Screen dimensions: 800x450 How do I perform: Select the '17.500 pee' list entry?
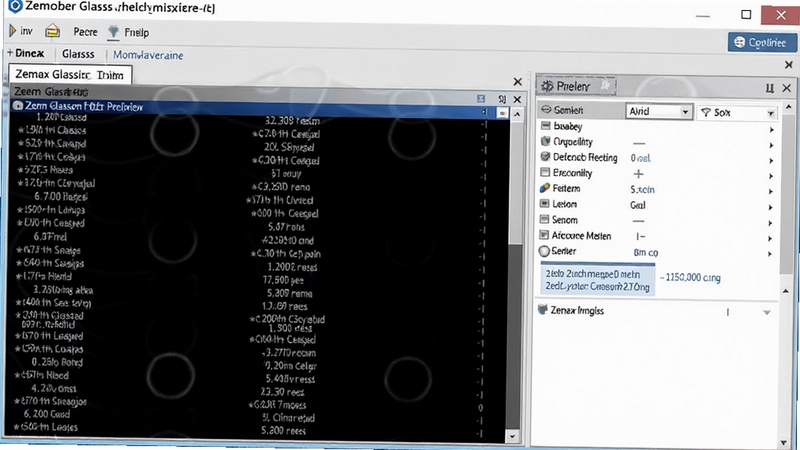(x=283, y=280)
